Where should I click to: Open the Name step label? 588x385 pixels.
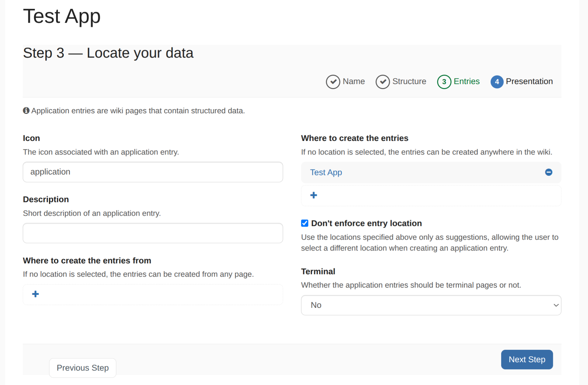[x=353, y=81]
